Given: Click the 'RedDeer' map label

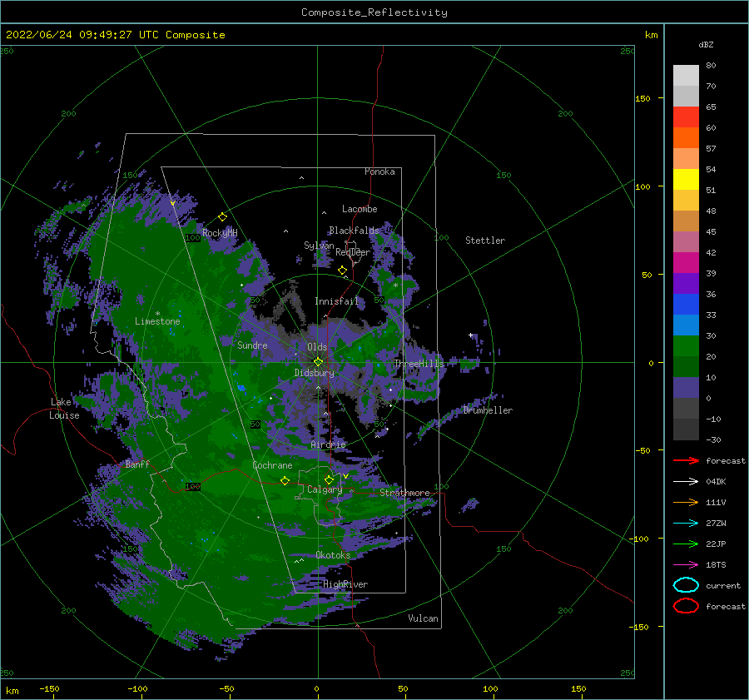Looking at the screenshot, I should (x=353, y=252).
